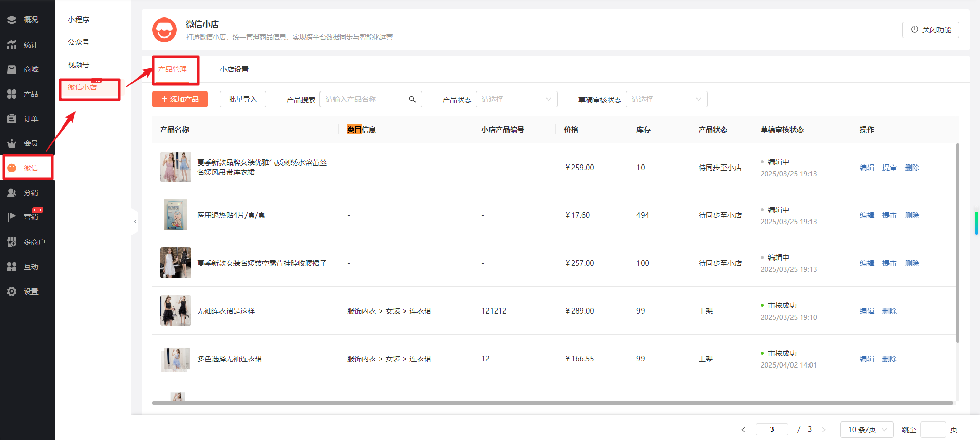Screen dimensions: 980x440
Task: Click the horizontal scrollbar under the table
Action: 553,403
